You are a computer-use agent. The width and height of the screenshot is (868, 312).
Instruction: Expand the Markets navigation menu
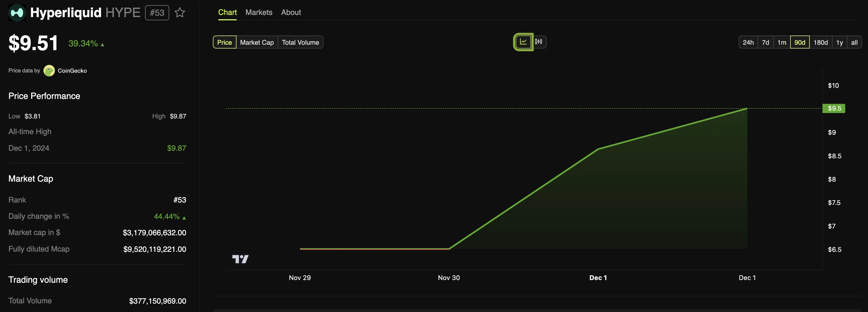[x=258, y=12]
